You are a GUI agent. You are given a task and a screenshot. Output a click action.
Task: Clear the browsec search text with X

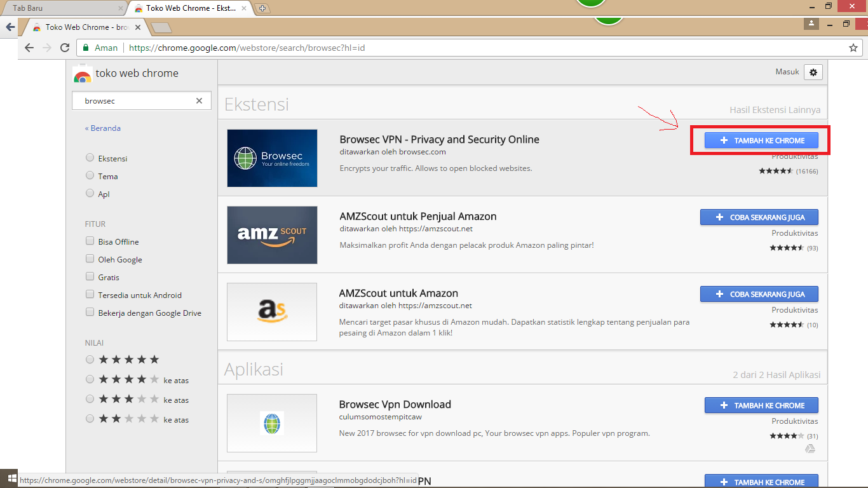[199, 100]
